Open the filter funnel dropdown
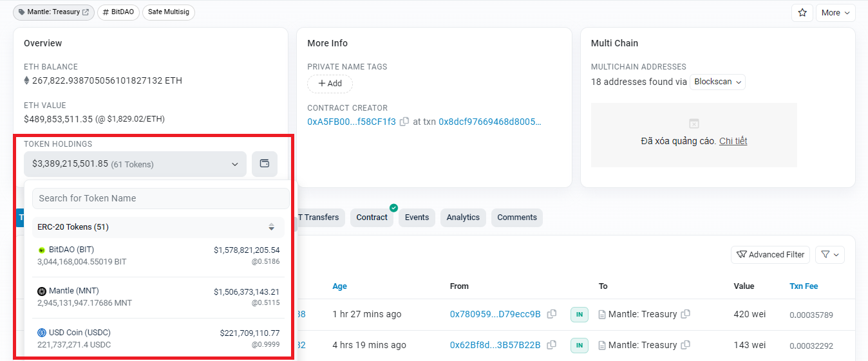 click(x=830, y=255)
